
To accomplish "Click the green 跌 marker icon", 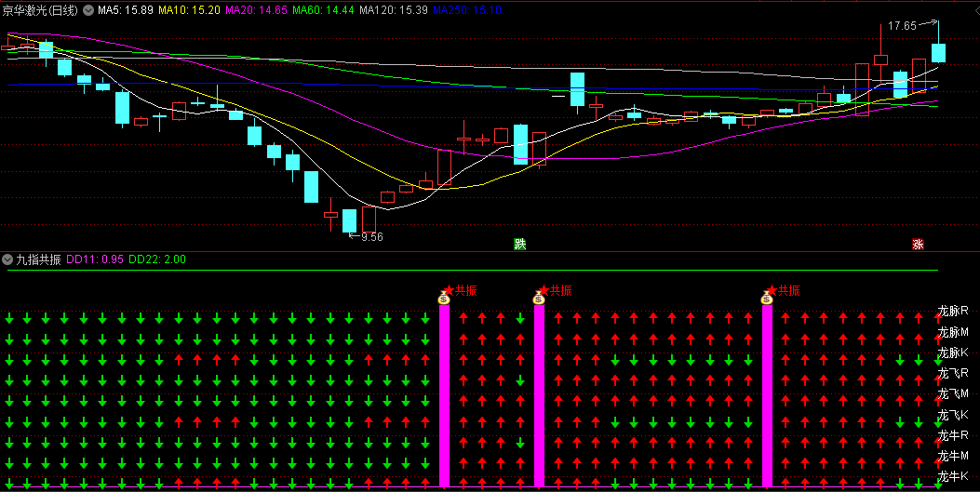I will pyautogui.click(x=520, y=244).
